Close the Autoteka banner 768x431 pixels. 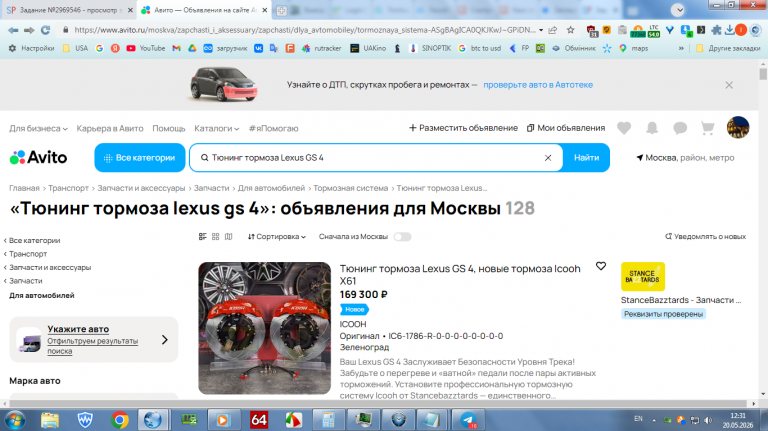click(x=729, y=85)
